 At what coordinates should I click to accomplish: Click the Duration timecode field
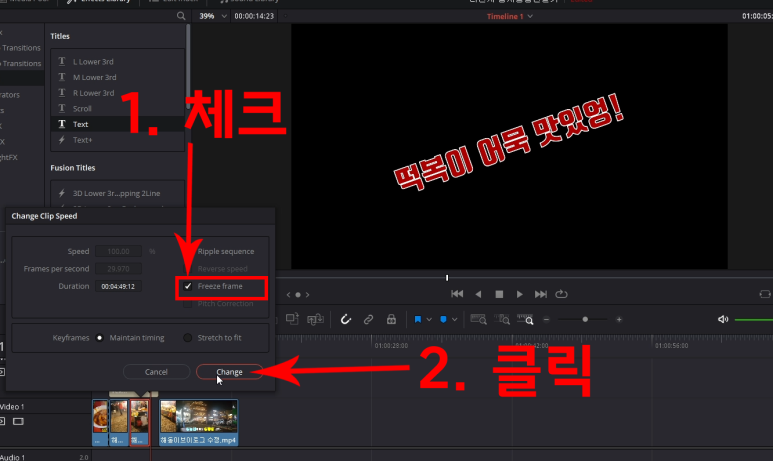(x=118, y=286)
